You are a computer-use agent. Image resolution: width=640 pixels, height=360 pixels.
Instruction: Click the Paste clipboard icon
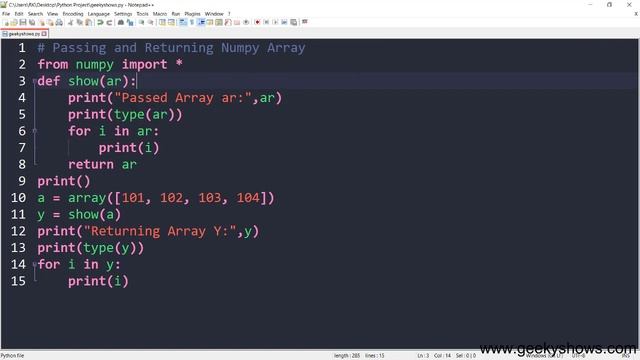[88, 22]
